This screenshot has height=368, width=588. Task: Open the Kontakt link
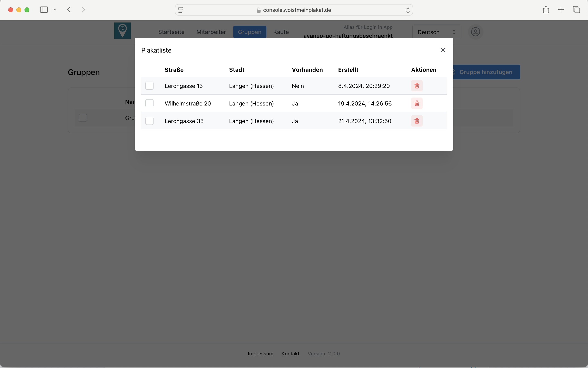click(290, 353)
